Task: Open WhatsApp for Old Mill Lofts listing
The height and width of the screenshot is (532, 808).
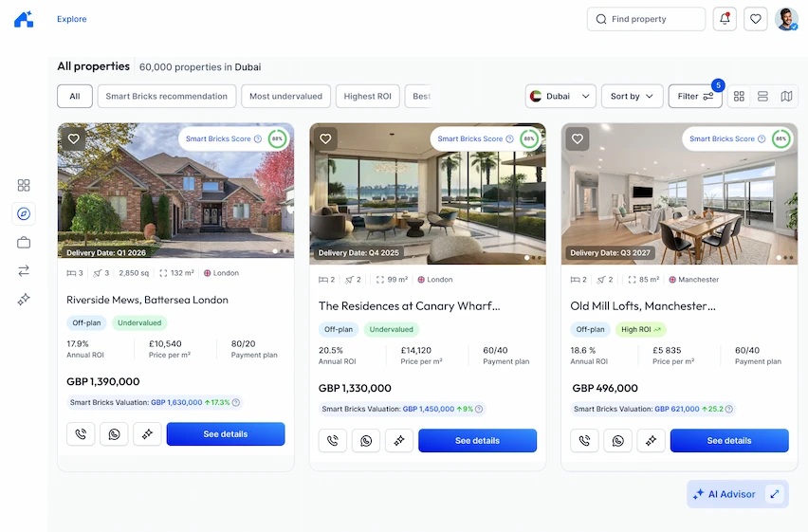Action: (617, 441)
